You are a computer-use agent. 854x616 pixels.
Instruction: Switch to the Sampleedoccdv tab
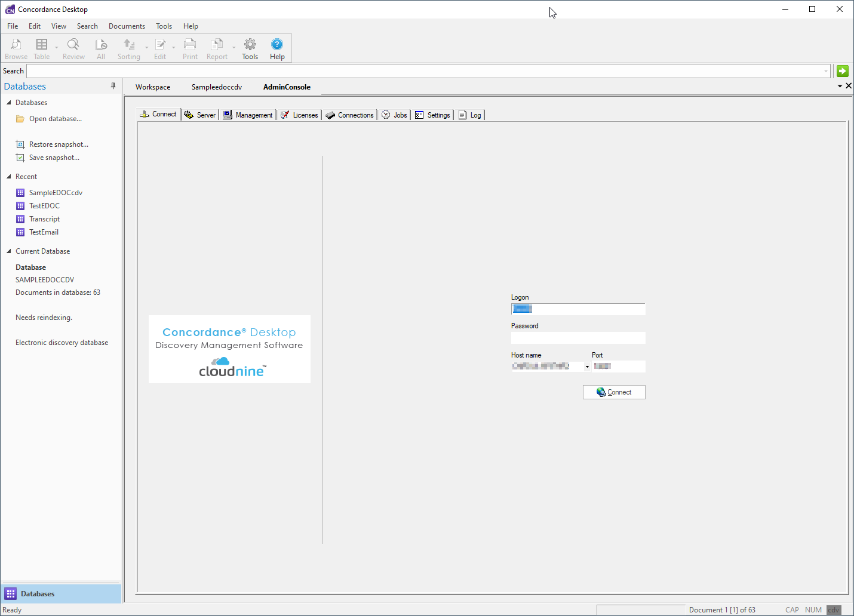pyautogui.click(x=217, y=87)
